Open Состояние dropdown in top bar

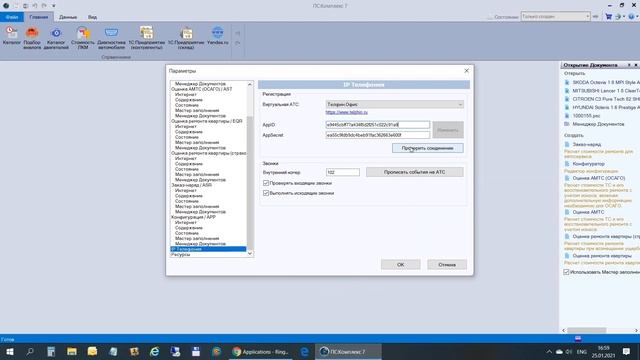tap(555, 17)
